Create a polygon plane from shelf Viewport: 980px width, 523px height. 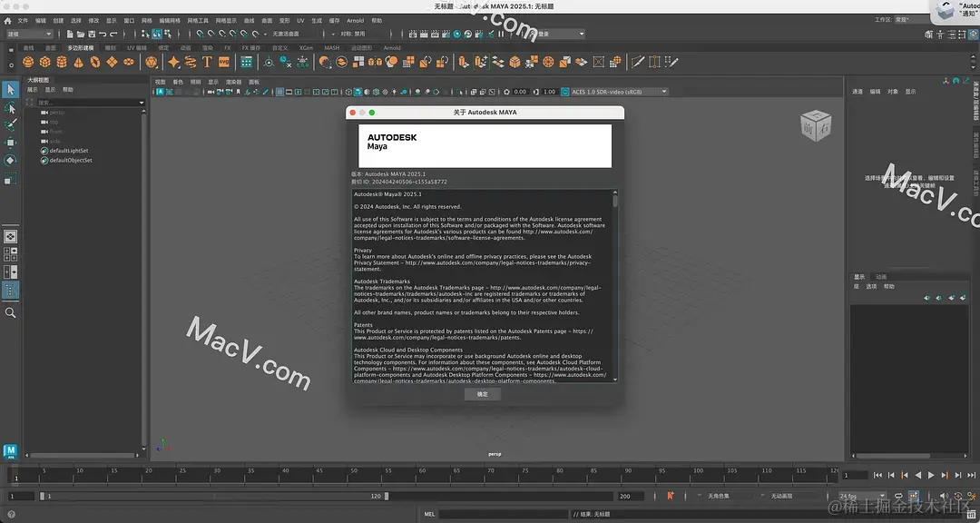pyautogui.click(x=112, y=62)
